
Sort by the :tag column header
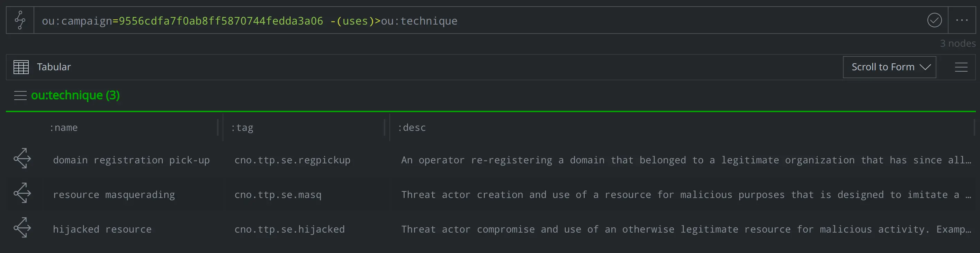[x=242, y=127]
